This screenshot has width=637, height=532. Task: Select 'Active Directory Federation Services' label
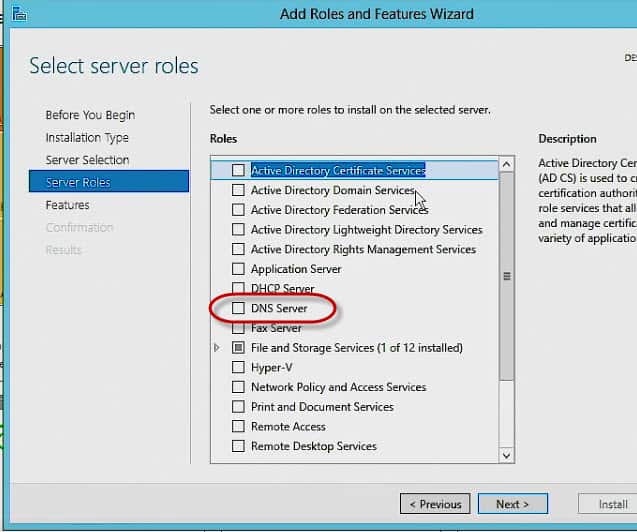tap(340, 210)
